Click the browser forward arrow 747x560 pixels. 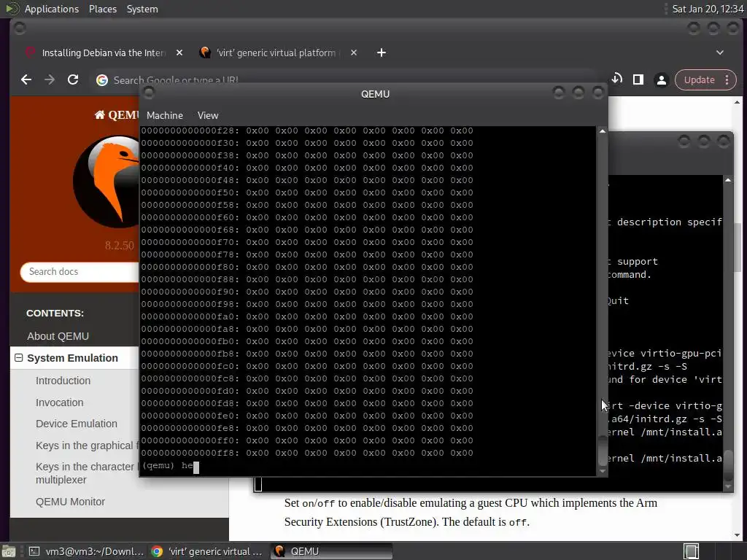[x=50, y=80]
